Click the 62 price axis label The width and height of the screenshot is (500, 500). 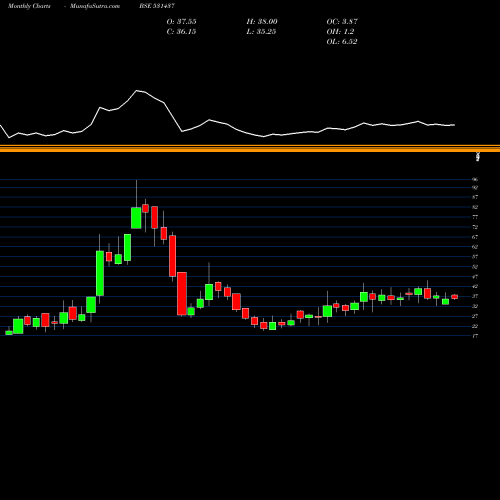point(475,247)
